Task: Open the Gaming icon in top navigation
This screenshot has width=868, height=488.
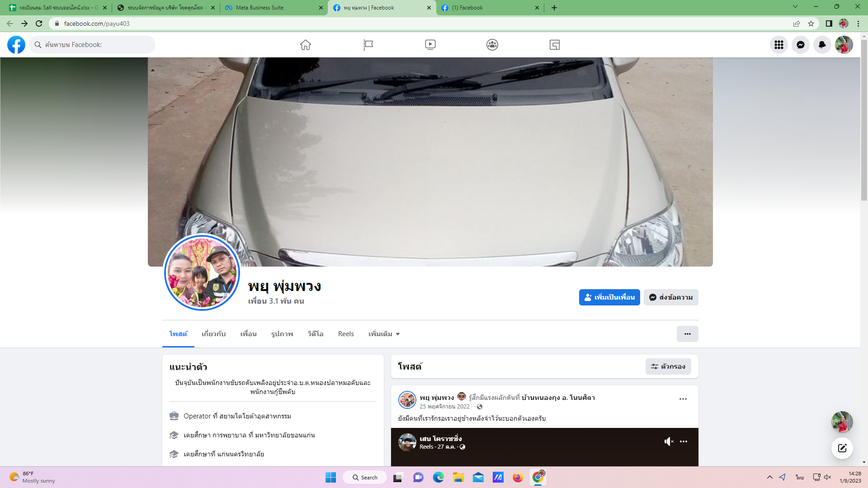Action: (555, 45)
